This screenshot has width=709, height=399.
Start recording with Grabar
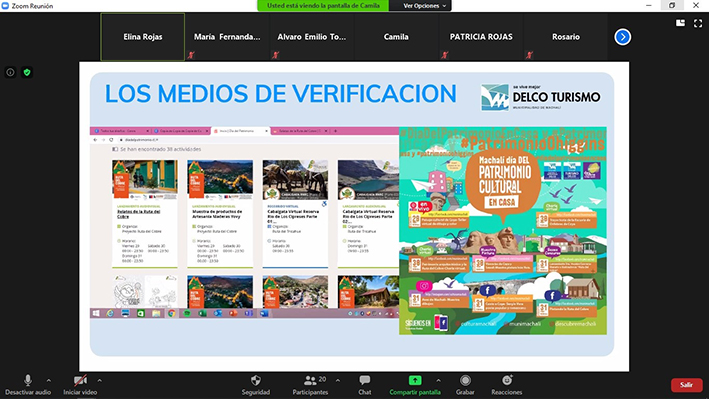(x=465, y=385)
